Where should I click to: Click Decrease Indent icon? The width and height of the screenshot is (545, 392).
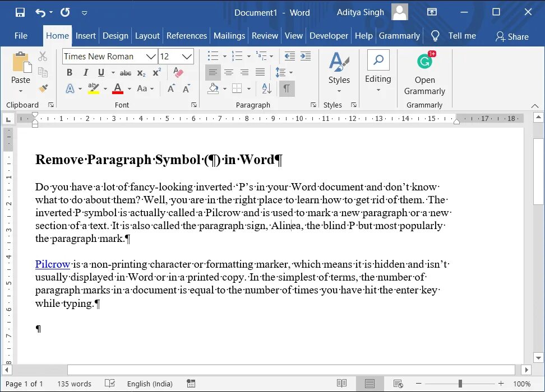[x=289, y=56]
